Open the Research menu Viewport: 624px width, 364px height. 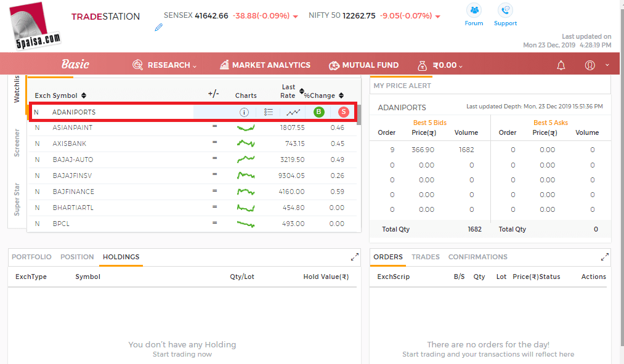[164, 65]
